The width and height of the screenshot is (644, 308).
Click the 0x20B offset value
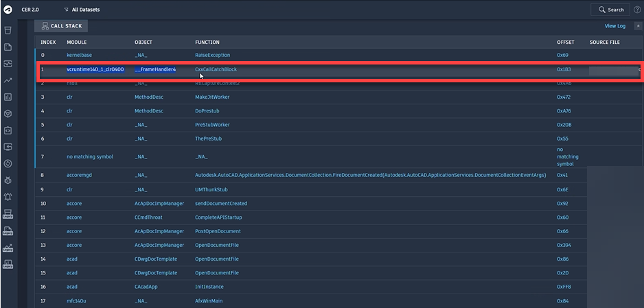pos(564,125)
